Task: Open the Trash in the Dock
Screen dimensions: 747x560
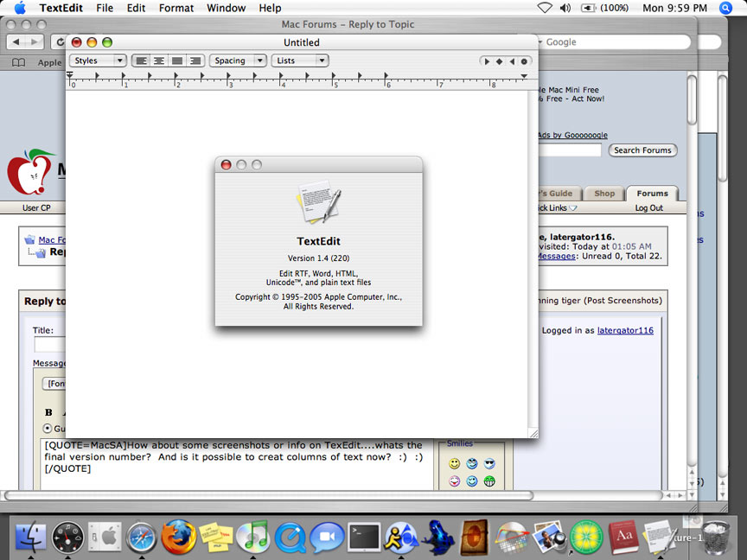Action: [716, 538]
